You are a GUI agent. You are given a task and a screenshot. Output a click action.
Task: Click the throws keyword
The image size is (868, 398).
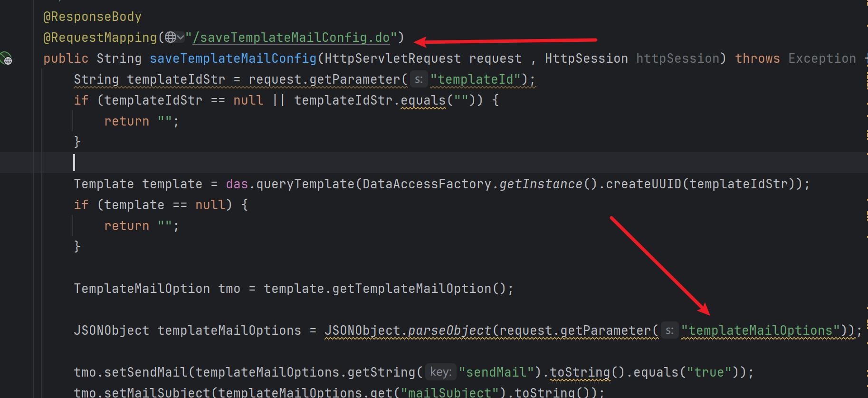pos(758,58)
